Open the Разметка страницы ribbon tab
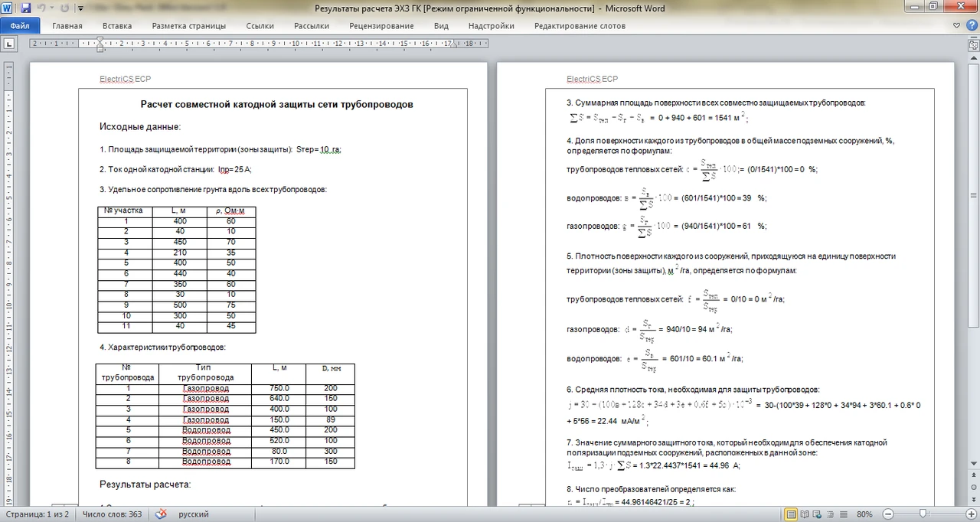This screenshot has width=980, height=522. [x=188, y=25]
